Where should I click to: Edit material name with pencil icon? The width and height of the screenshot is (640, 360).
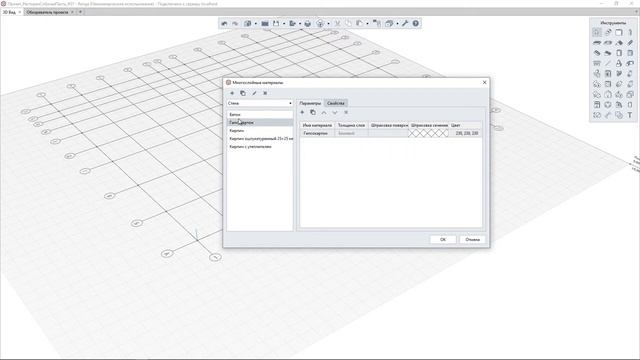[x=254, y=93]
